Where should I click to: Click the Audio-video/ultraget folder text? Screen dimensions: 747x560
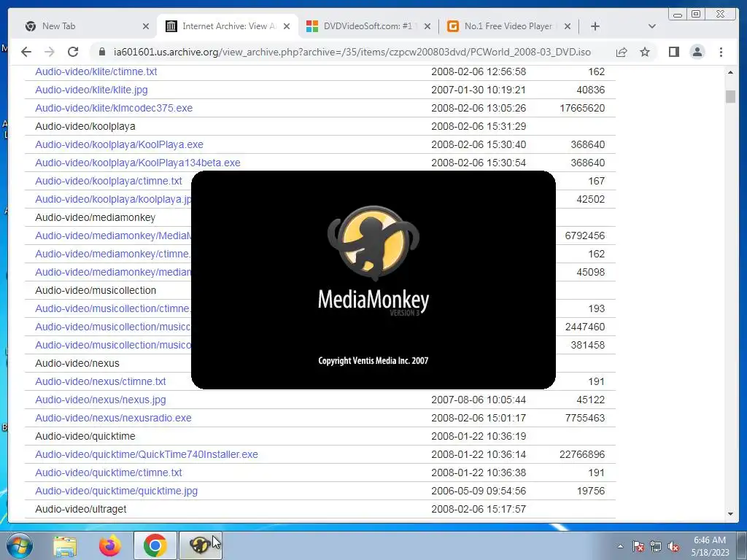[81, 509]
